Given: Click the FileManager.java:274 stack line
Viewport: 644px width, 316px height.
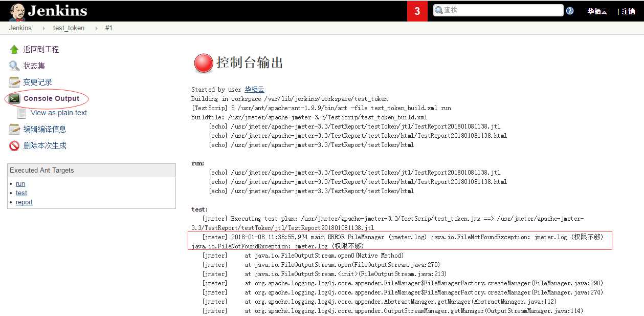Looking at the screenshot, I should point(403,292).
